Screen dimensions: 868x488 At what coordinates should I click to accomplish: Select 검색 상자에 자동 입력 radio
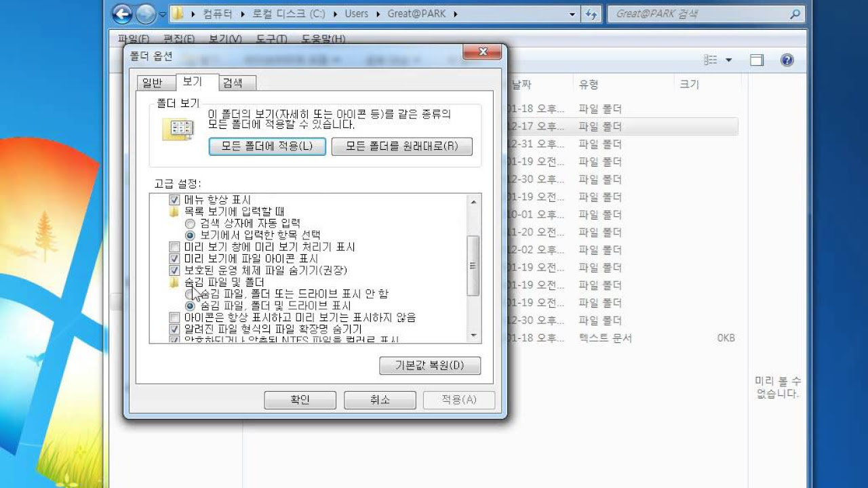click(x=190, y=223)
